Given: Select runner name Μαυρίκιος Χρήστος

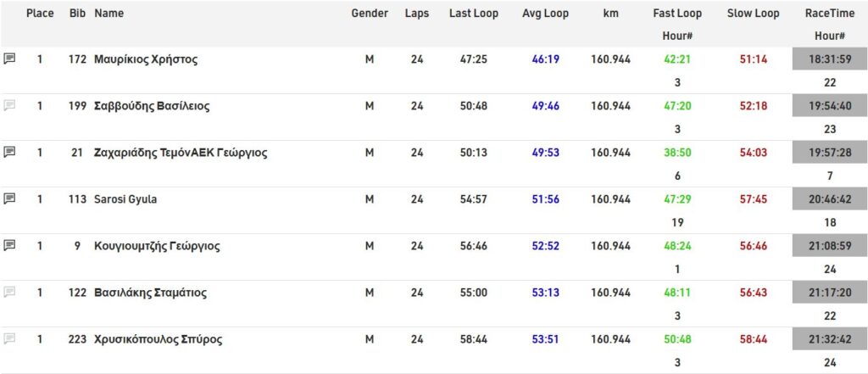Looking at the screenshot, I should (x=146, y=59).
